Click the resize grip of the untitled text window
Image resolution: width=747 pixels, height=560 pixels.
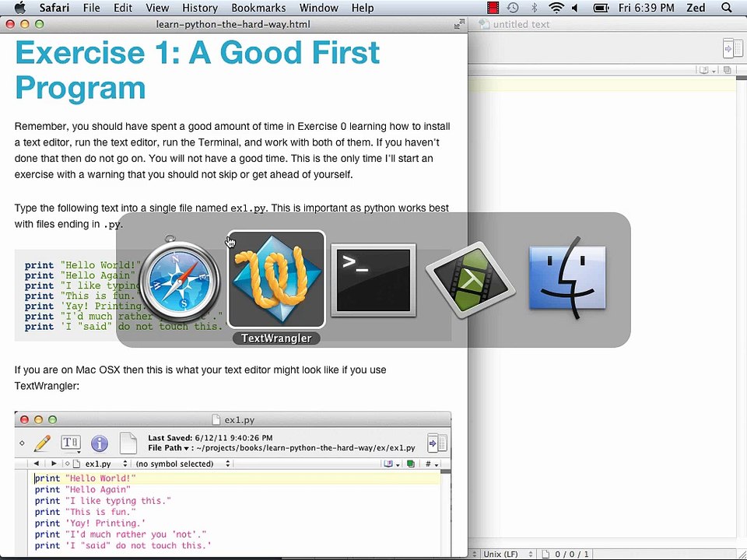[742, 555]
